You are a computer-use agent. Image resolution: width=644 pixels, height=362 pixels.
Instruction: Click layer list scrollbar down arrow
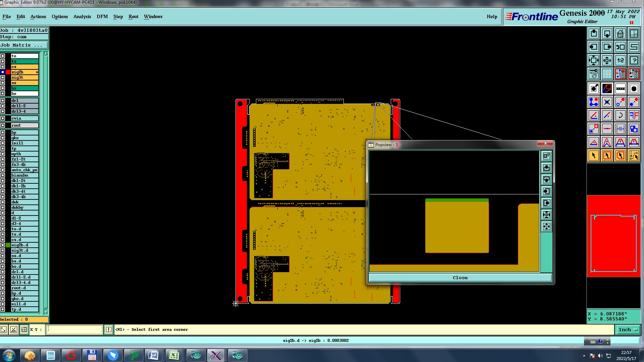pos(46,312)
